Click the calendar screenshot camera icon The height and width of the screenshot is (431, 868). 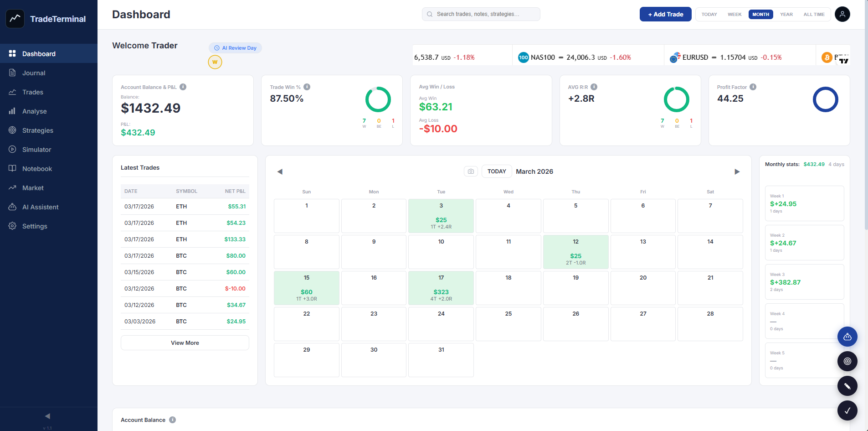(x=471, y=171)
